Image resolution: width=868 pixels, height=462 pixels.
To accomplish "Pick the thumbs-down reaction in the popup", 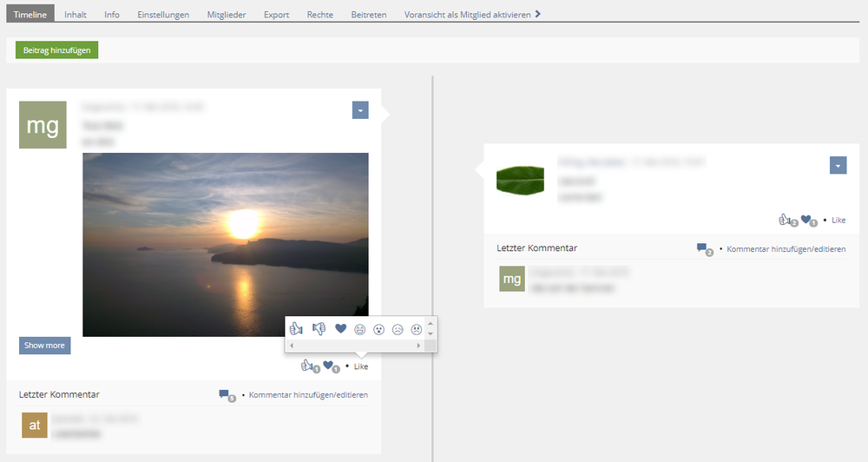I will (x=319, y=329).
